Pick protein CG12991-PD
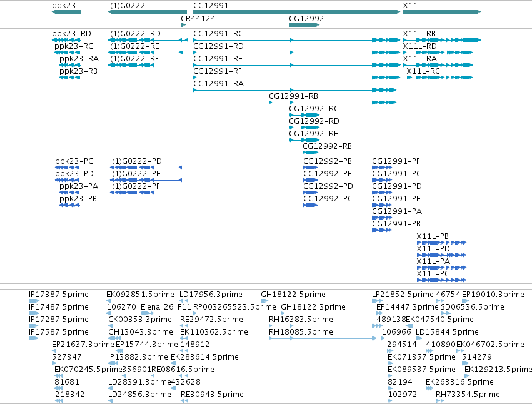This screenshot has height=404, width=532. pyautogui.click(x=382, y=193)
